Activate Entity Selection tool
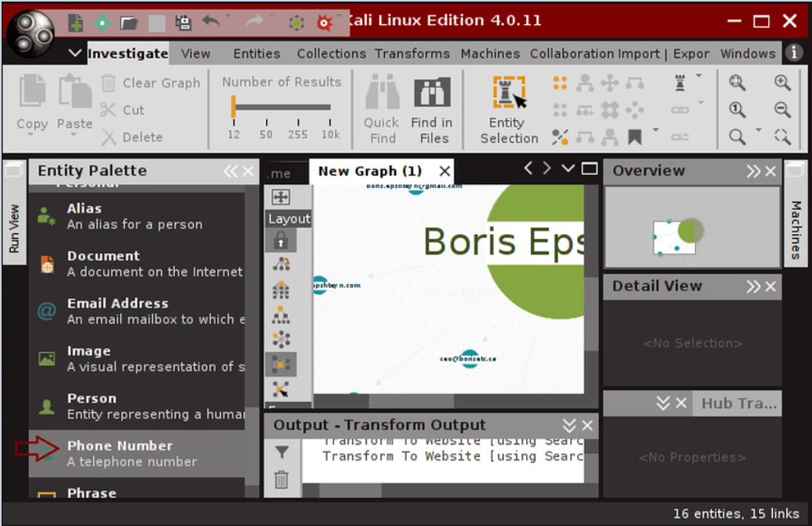Viewport: 812px width, 526px height. click(x=509, y=109)
